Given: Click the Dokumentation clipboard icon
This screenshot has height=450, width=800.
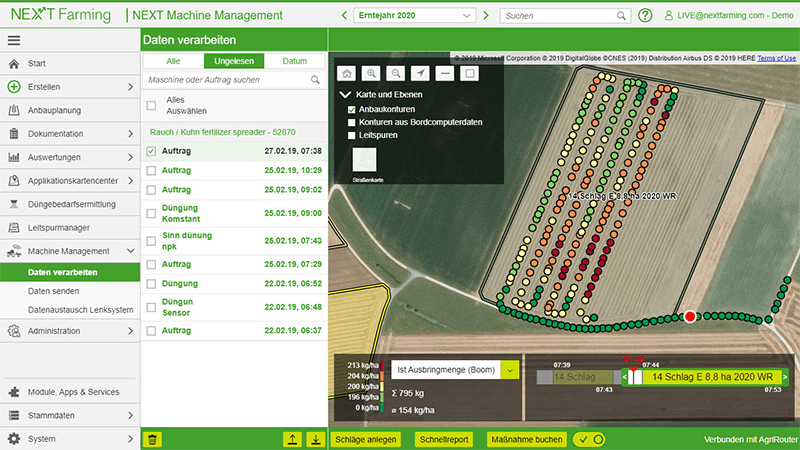Looking at the screenshot, I should [x=14, y=134].
